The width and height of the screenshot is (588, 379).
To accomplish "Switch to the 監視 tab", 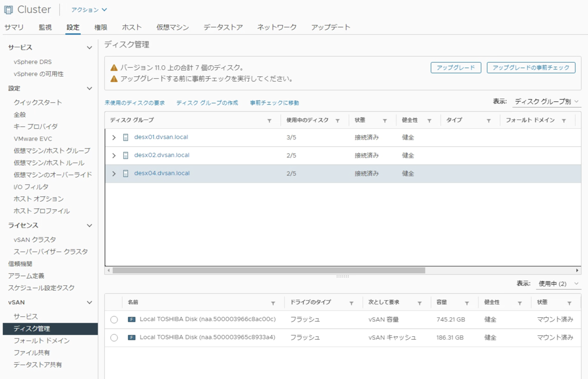I will [x=45, y=27].
